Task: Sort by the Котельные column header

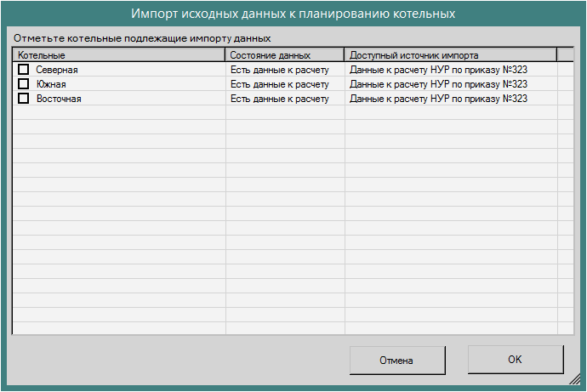Action: (119, 55)
